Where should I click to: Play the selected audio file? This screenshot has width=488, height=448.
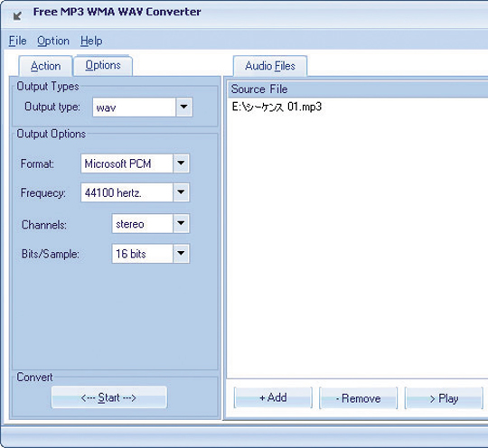(x=444, y=398)
